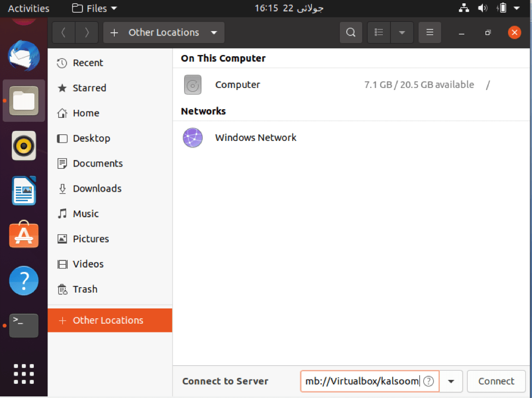Expand the recent servers dropdown

(451, 381)
